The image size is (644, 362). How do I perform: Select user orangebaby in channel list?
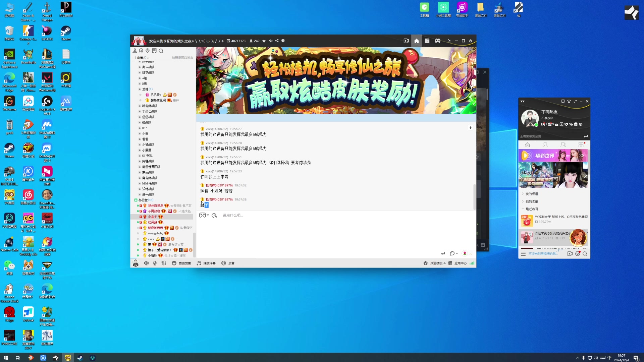point(156,233)
